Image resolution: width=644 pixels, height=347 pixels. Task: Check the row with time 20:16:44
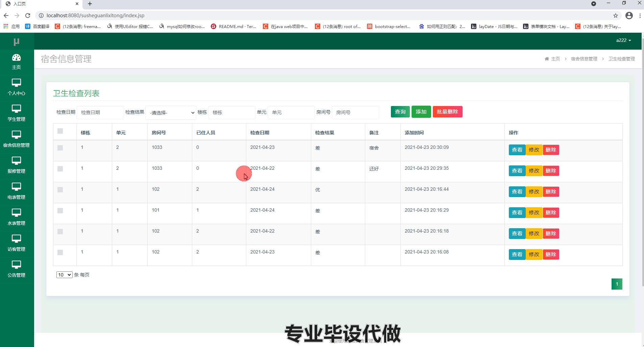pyautogui.click(x=60, y=190)
